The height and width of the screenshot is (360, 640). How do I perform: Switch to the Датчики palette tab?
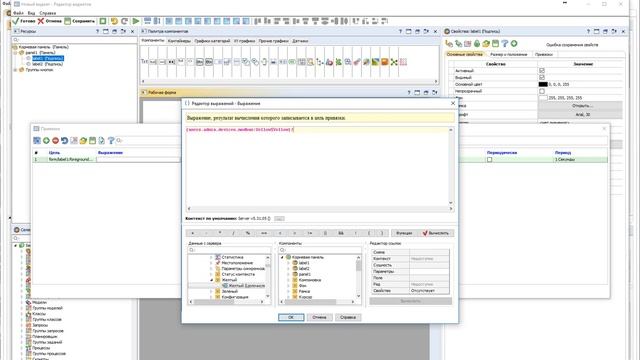[300, 41]
